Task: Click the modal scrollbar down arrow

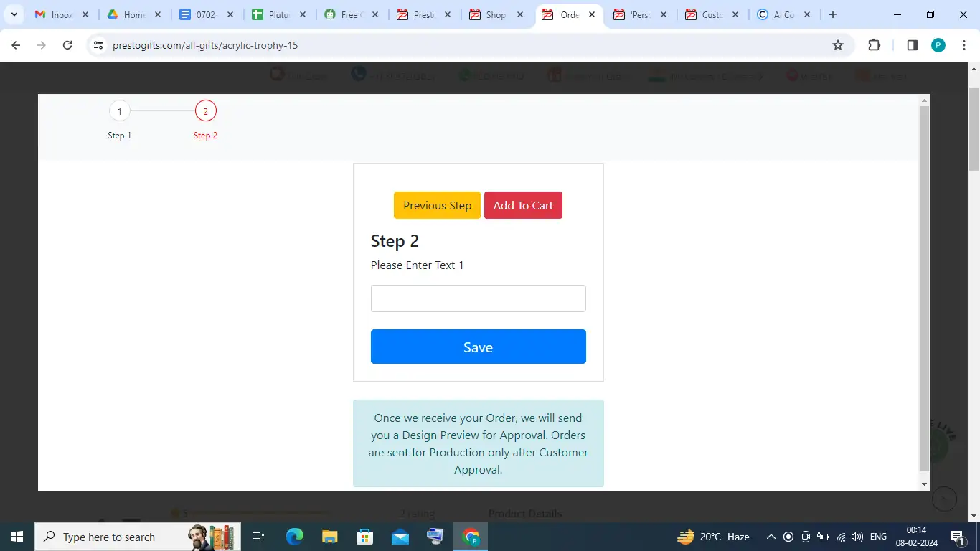Action: 924,484
